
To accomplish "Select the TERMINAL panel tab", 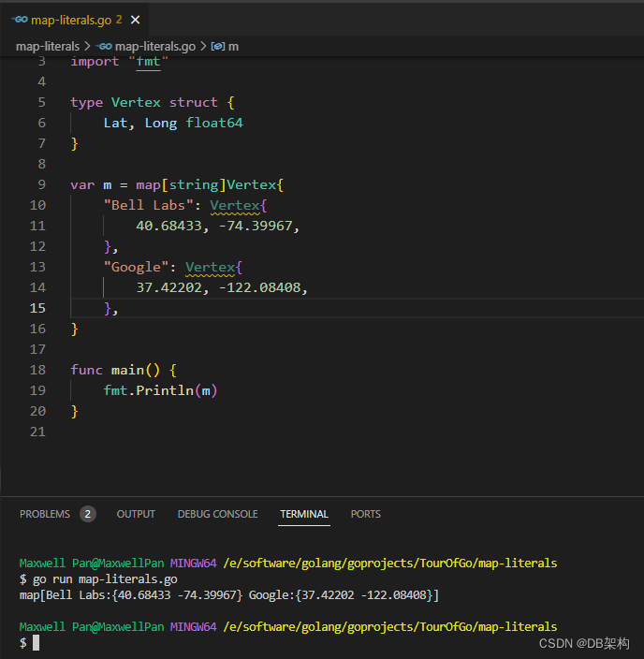I will tap(304, 514).
